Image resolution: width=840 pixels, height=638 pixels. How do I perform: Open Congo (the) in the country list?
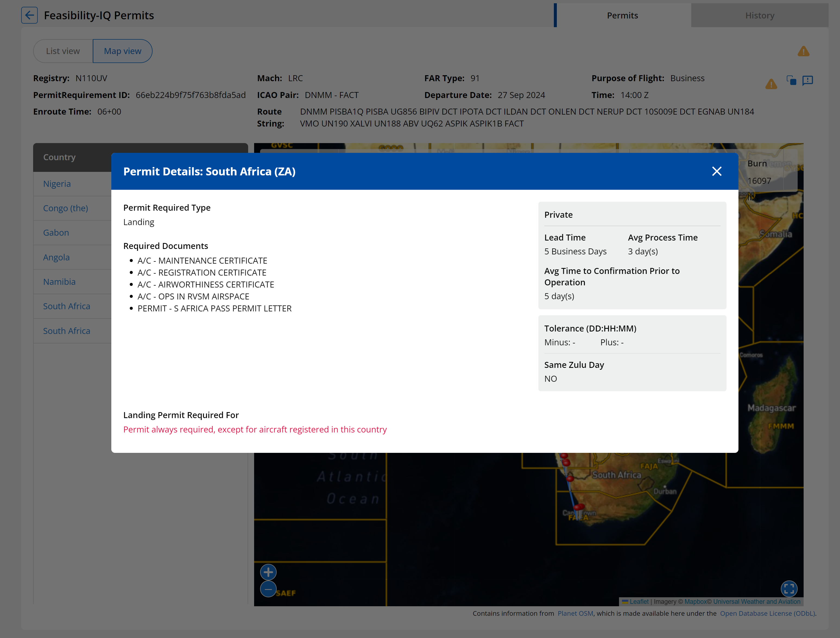[x=65, y=208]
